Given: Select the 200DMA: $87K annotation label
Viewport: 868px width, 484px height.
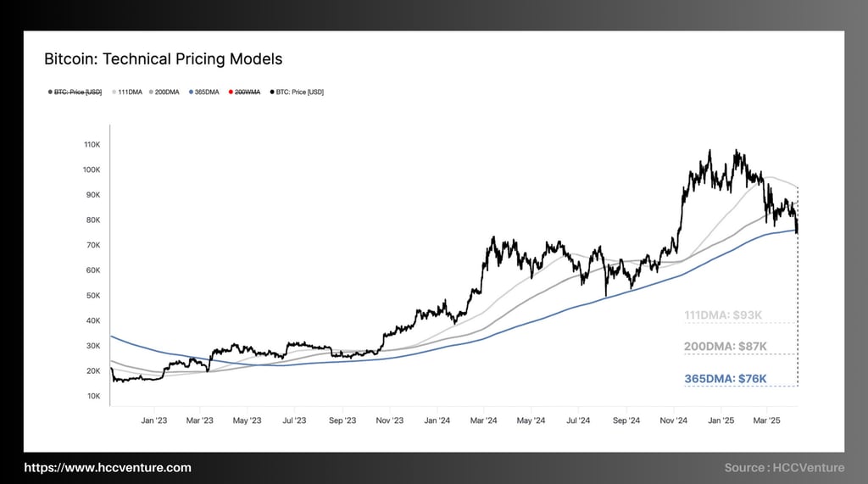Looking at the screenshot, I should pyautogui.click(x=726, y=347).
